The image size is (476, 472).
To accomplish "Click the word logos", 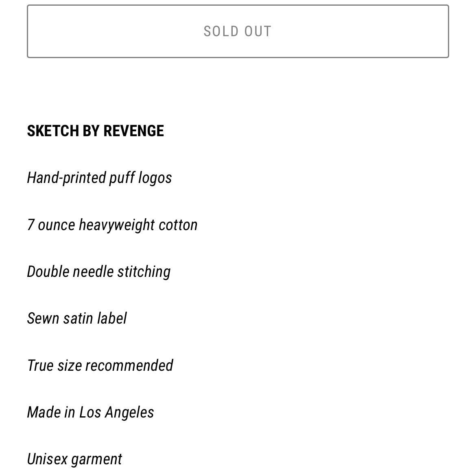I will coord(155,178).
